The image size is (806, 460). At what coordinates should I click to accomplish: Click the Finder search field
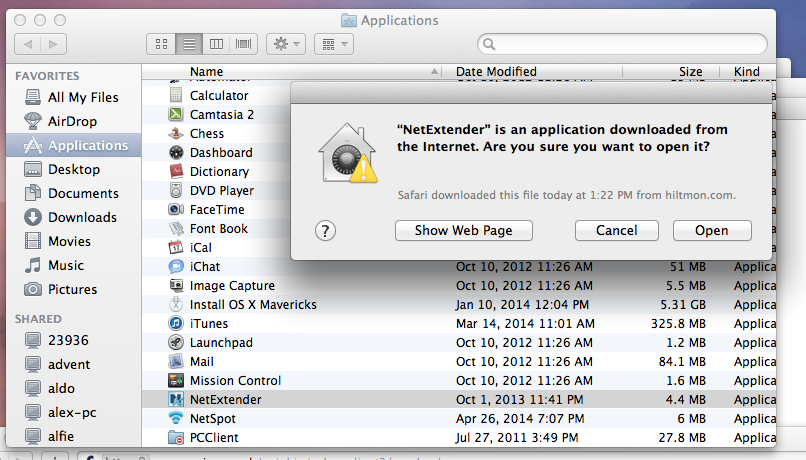coord(622,44)
